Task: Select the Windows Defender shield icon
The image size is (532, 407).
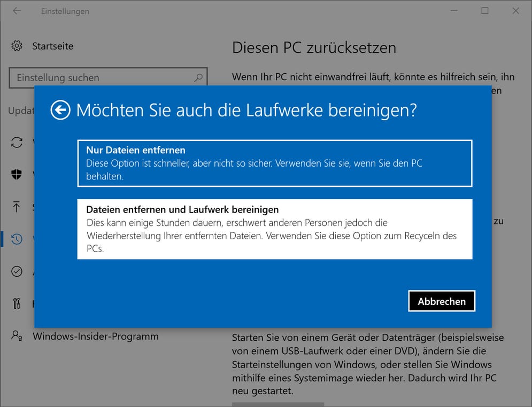Action: pyautogui.click(x=17, y=174)
